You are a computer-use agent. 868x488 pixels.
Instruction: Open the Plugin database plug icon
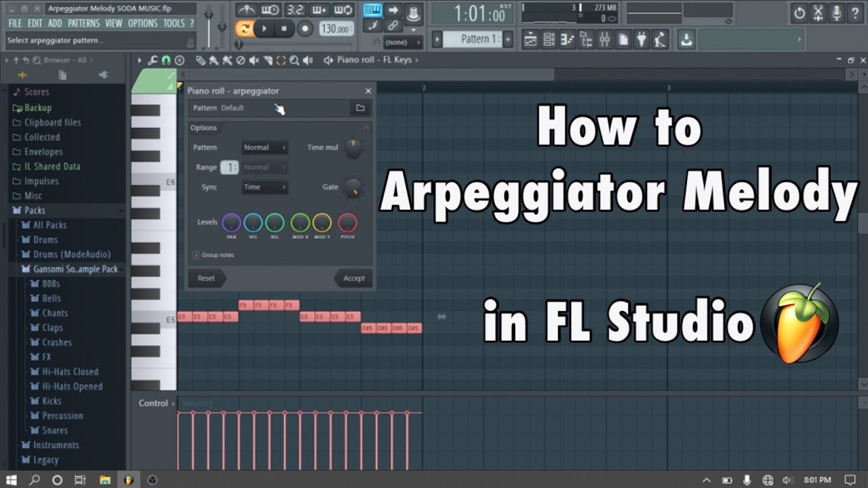point(641,39)
